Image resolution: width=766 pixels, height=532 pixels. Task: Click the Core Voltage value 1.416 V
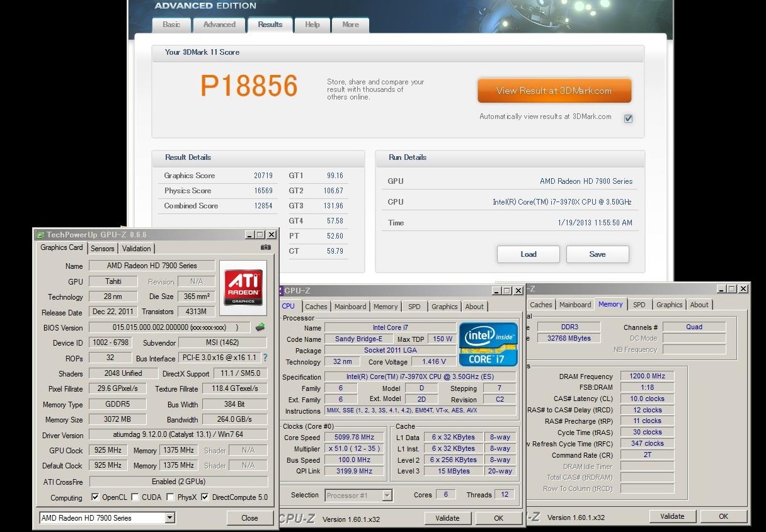click(x=433, y=361)
